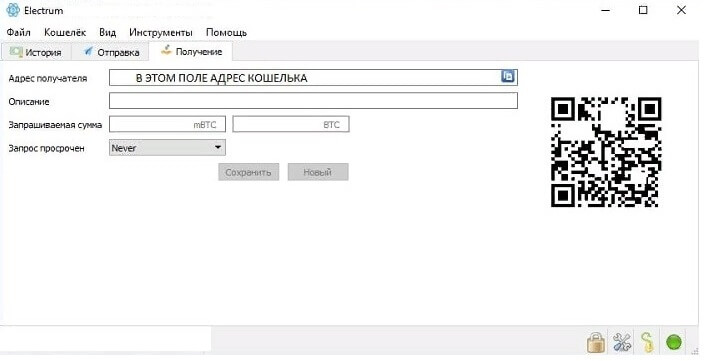Switch to the Отправка tab
This screenshot has width=705, height=361.
tap(112, 52)
